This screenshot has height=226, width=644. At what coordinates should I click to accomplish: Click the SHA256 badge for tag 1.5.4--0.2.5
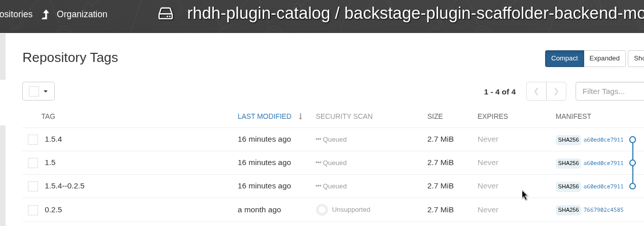(568, 186)
